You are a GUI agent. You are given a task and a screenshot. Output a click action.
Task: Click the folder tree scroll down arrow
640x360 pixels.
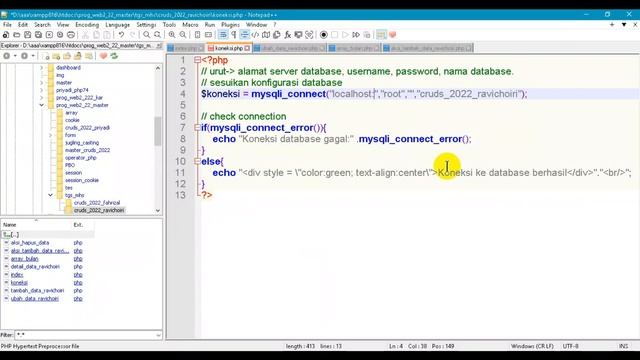coord(158,211)
